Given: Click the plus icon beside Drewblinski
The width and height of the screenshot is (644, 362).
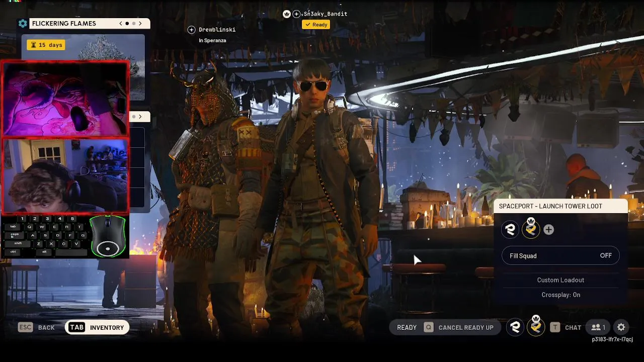Looking at the screenshot, I should (x=191, y=30).
